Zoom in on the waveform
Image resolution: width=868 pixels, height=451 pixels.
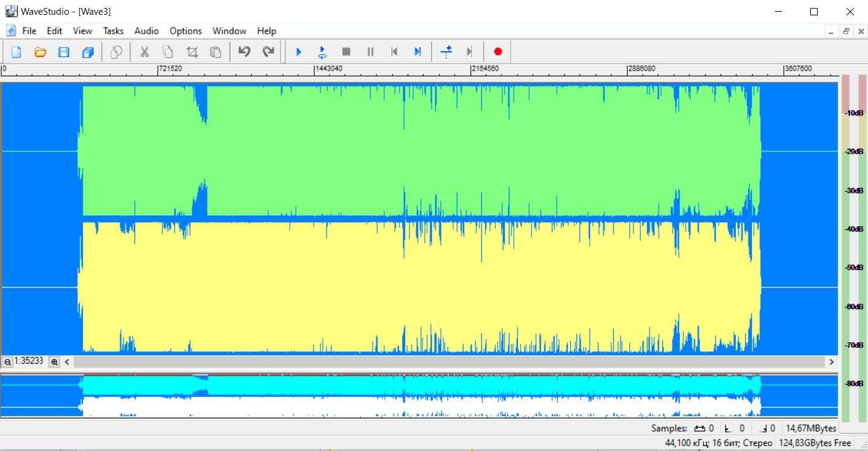[x=55, y=362]
